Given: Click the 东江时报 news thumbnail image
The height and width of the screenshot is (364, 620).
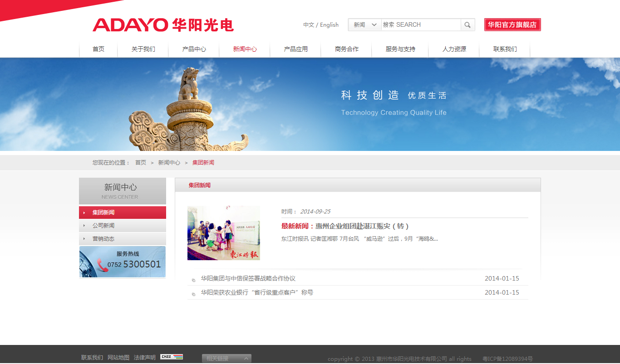Looking at the screenshot, I should click(224, 233).
